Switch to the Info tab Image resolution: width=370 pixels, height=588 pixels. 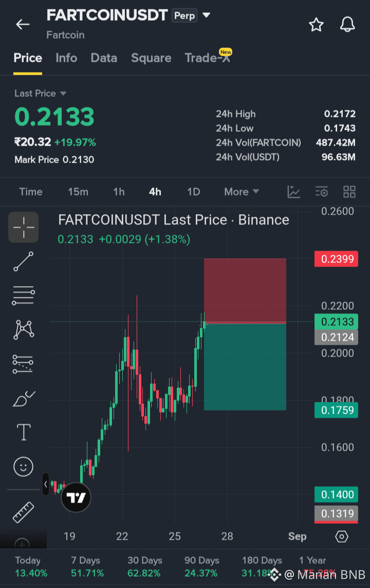click(x=66, y=58)
